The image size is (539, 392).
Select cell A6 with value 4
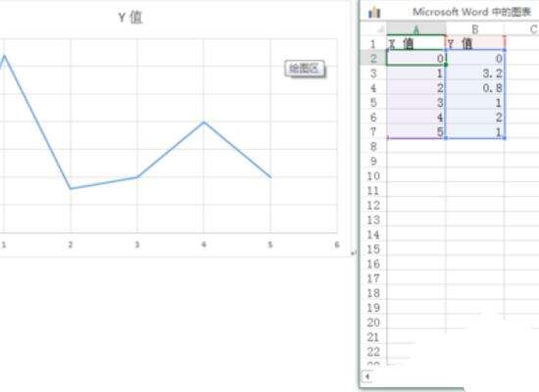point(416,118)
